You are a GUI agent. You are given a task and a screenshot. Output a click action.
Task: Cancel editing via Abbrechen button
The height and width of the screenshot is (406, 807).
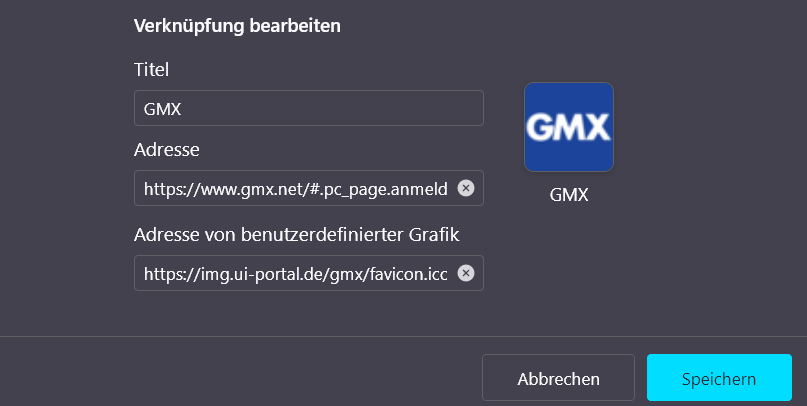click(x=558, y=379)
